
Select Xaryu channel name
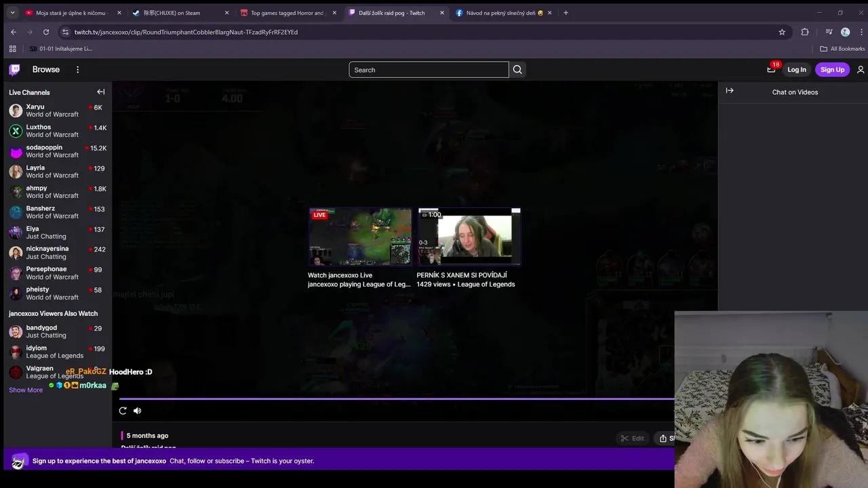click(x=35, y=106)
